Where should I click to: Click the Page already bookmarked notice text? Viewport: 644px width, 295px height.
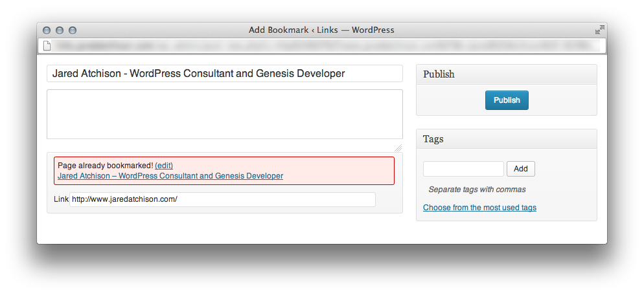[105, 166]
